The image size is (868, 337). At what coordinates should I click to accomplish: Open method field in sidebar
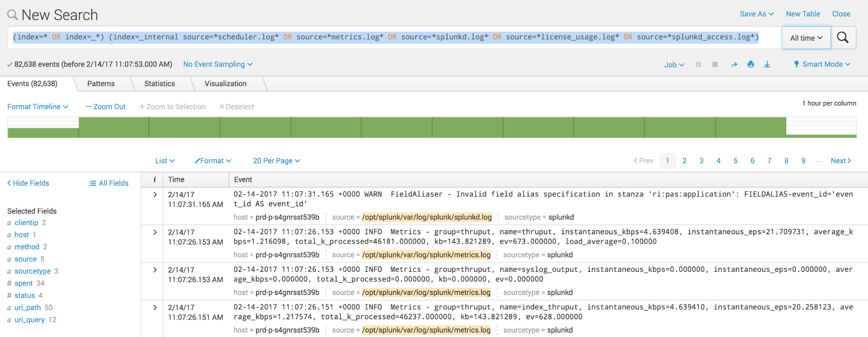click(27, 247)
